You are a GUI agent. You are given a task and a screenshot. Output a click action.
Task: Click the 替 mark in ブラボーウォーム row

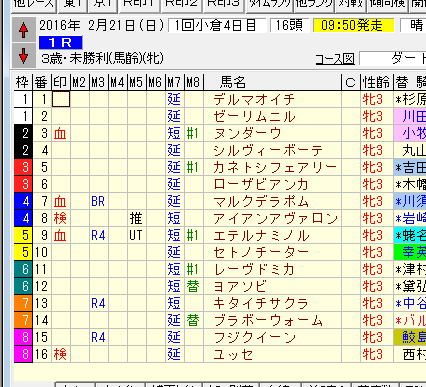[x=193, y=320]
